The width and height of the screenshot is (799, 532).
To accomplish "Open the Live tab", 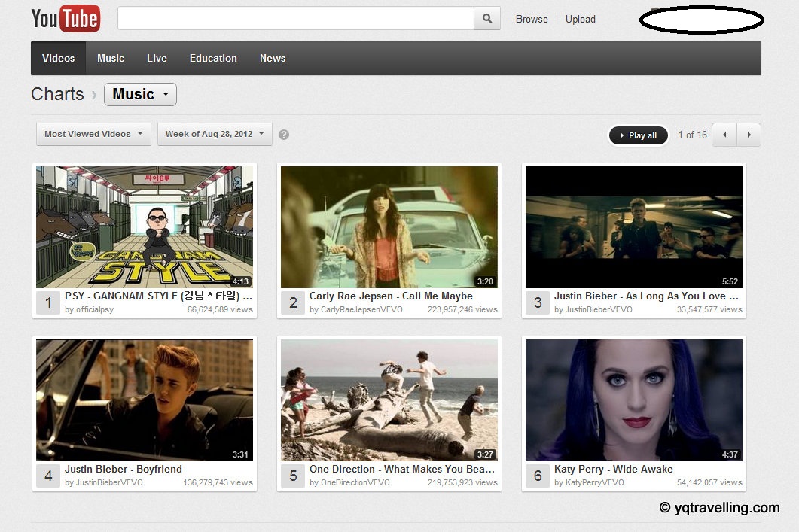I will [x=157, y=58].
